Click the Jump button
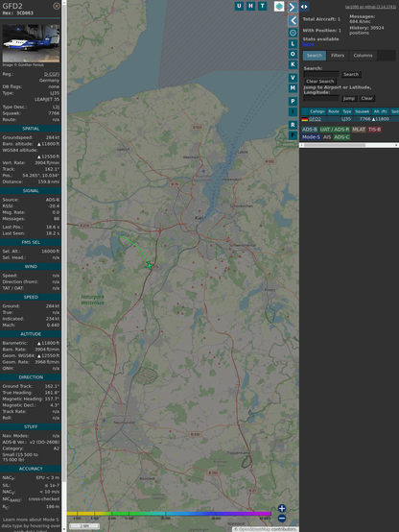Image resolution: width=399 pixels, height=532 pixels. point(348,98)
